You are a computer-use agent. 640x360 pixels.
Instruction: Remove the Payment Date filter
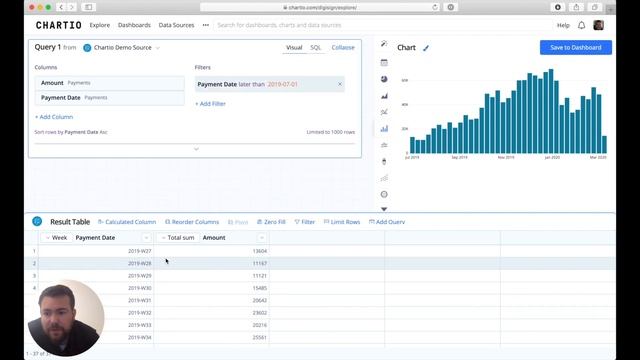(x=340, y=84)
